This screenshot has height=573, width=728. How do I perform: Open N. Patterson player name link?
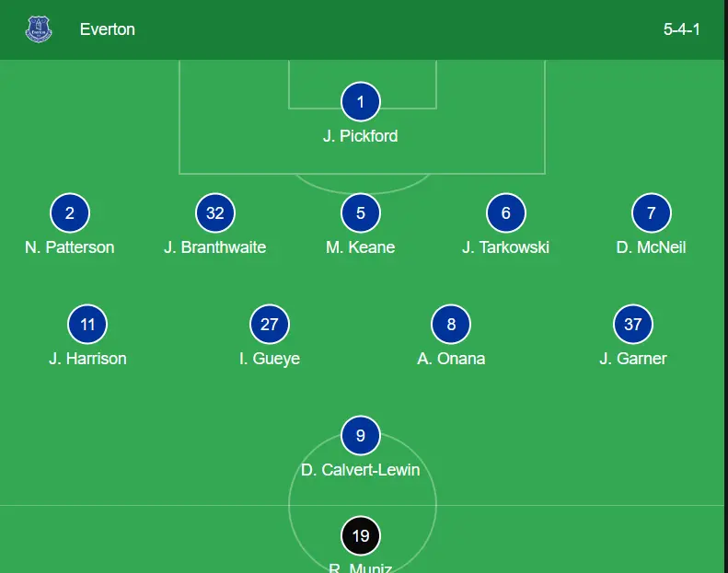coord(70,247)
